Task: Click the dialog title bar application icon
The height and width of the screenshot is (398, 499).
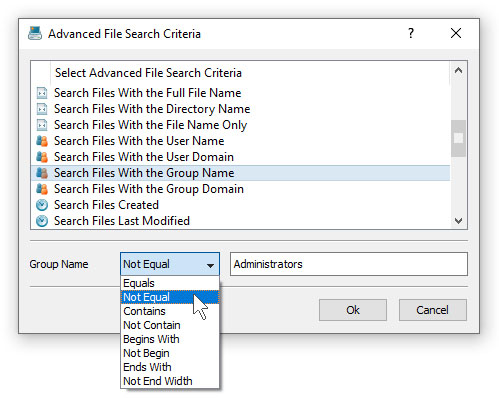Action: [35, 33]
